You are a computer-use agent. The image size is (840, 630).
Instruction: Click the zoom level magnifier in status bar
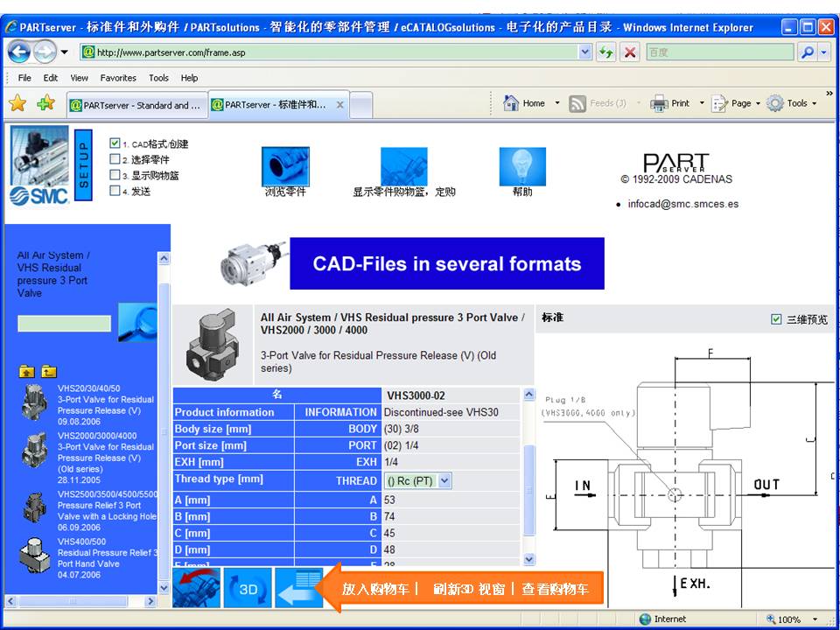click(772, 619)
